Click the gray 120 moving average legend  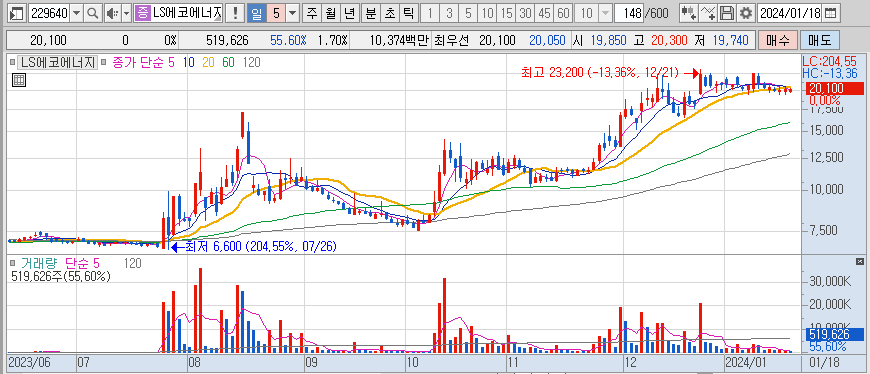pyautogui.click(x=251, y=63)
